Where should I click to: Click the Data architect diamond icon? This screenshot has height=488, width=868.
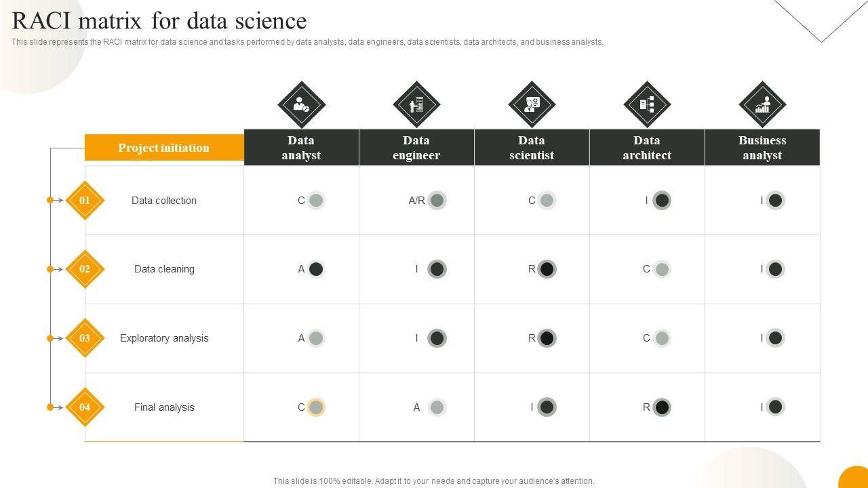click(x=647, y=104)
